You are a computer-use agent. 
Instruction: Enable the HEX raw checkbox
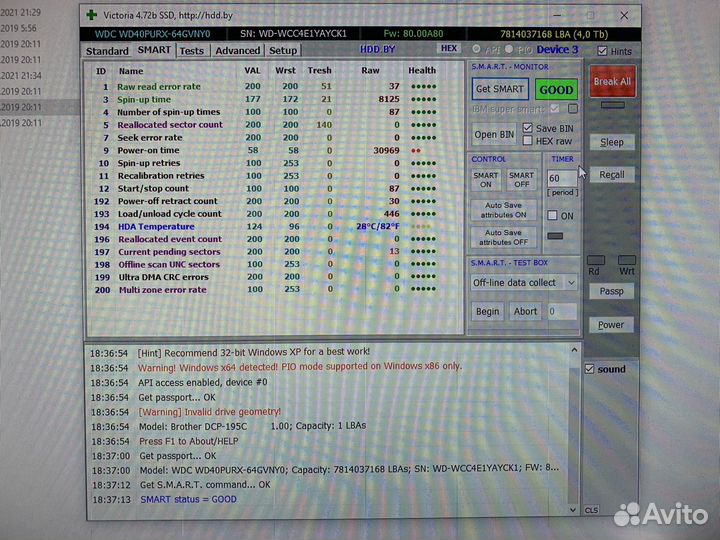pos(527,141)
